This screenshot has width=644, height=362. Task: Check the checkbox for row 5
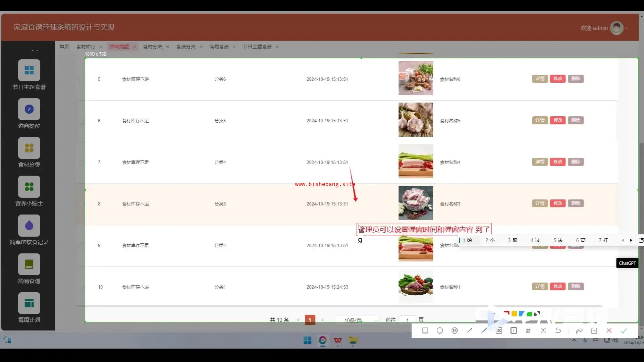coord(82,79)
